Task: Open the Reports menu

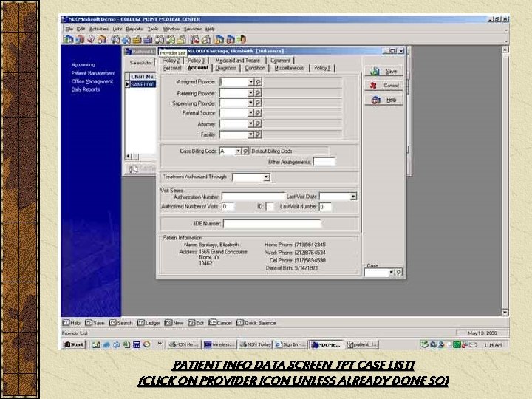Action: pos(134,29)
